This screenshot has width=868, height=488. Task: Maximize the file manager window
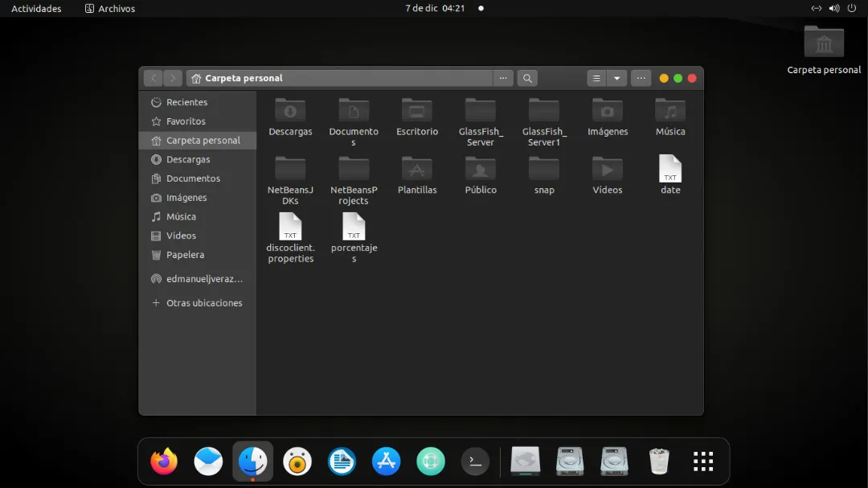678,78
